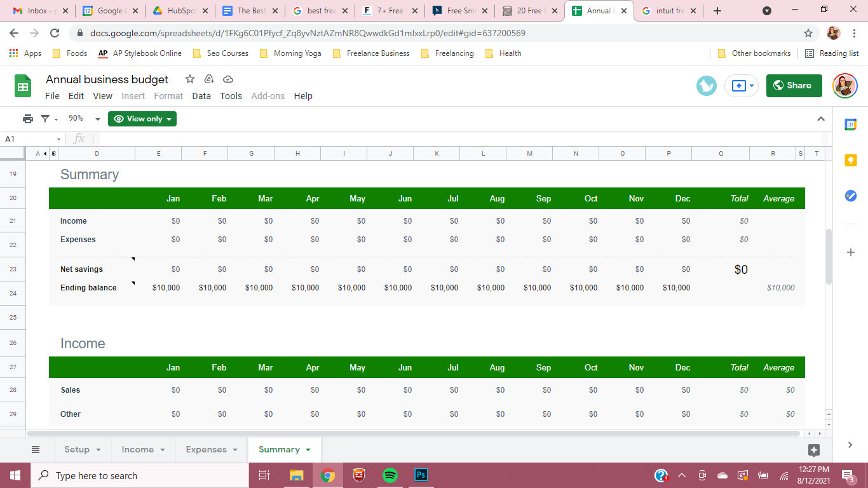This screenshot has height=488, width=868.
Task: Open Google Tasks side panel
Action: click(x=850, y=196)
